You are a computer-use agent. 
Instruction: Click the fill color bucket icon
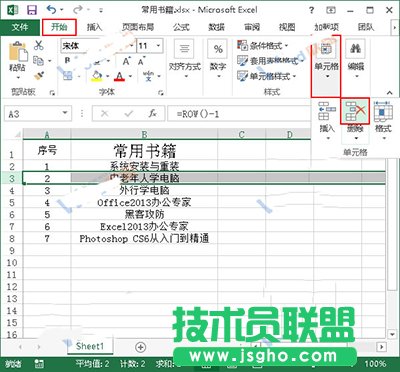[97, 76]
